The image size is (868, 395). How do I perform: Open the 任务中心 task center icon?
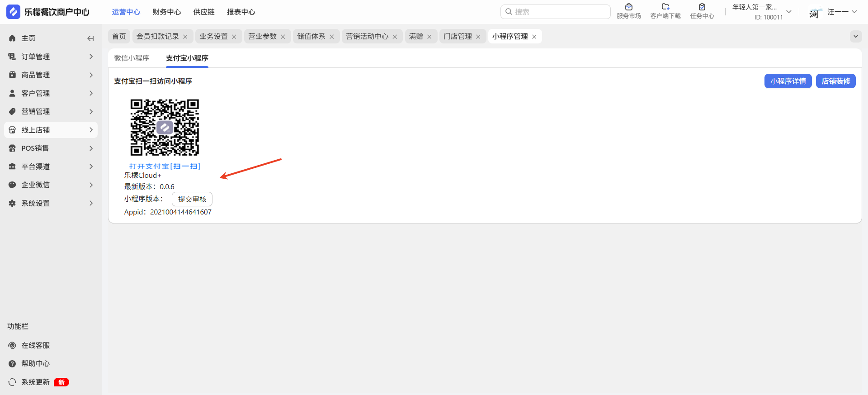point(702,7)
